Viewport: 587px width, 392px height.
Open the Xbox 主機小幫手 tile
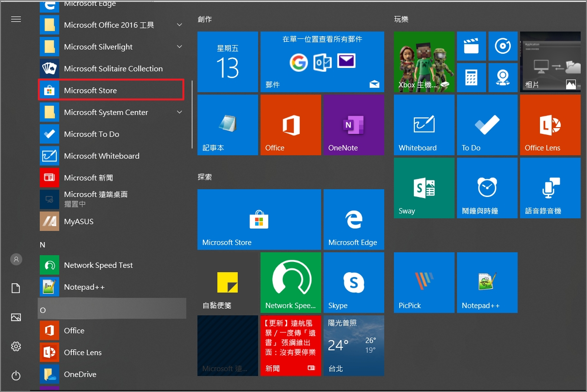coord(424,62)
